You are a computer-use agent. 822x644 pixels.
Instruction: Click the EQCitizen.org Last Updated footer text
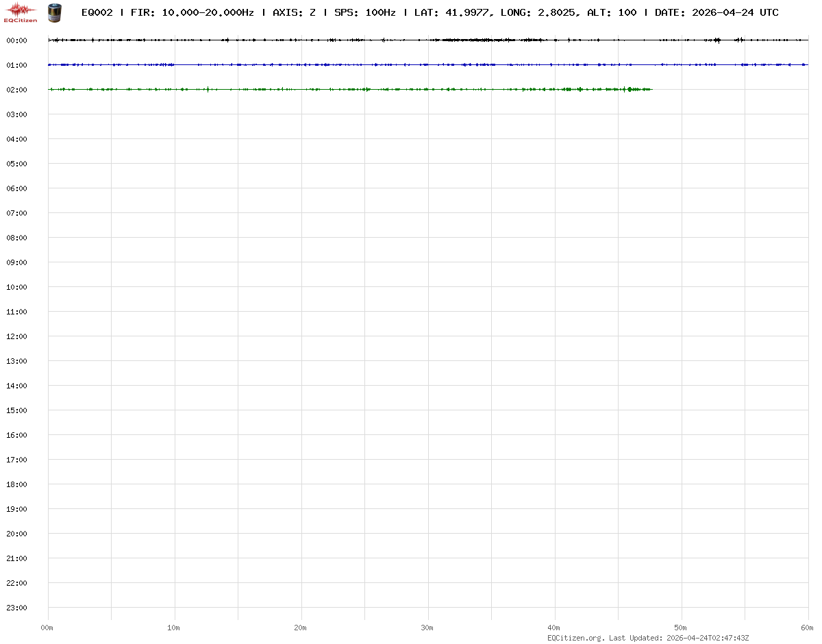click(648, 638)
